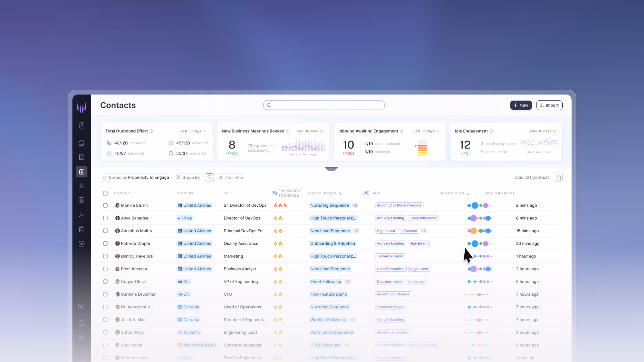Click the New contact button
The width and height of the screenshot is (644, 362).
(x=521, y=105)
